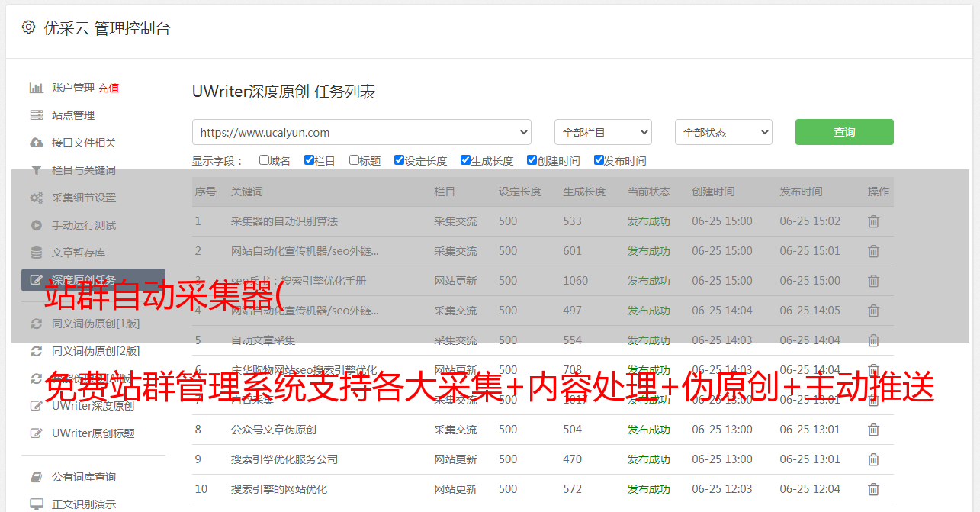The width and height of the screenshot is (980, 512).
Task: Toggle the 设定长度 field checkbox
Action: tap(399, 160)
